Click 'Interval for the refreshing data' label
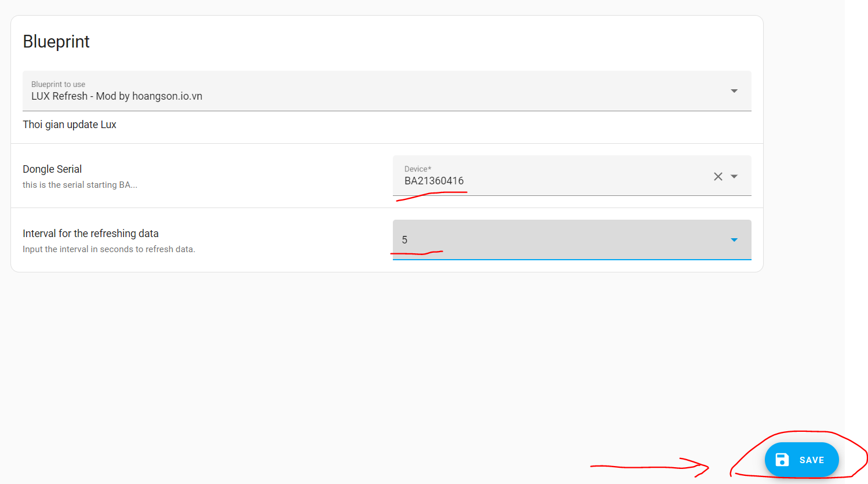Screen dimensions: 868x484 click(90, 234)
